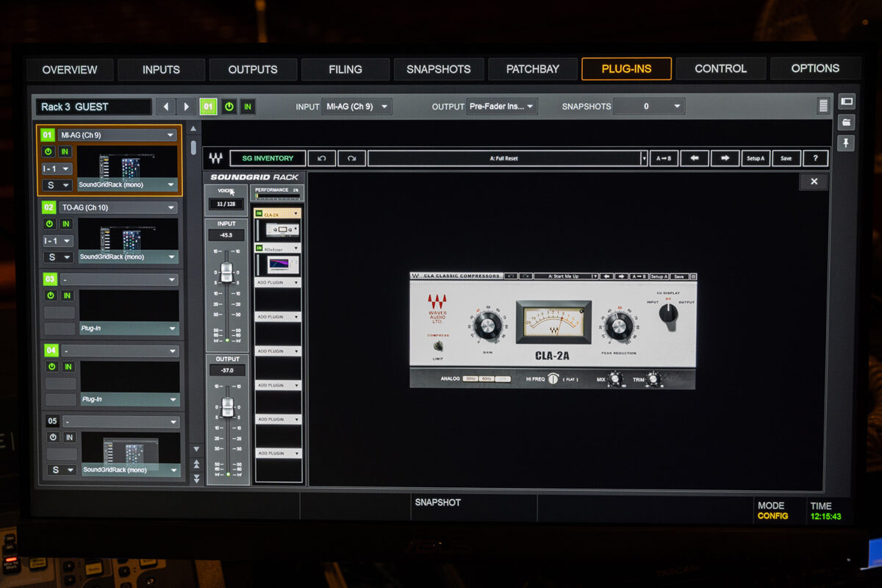
Task: Click the SoundGrid Rack OUTPUT fader
Action: [x=228, y=406]
